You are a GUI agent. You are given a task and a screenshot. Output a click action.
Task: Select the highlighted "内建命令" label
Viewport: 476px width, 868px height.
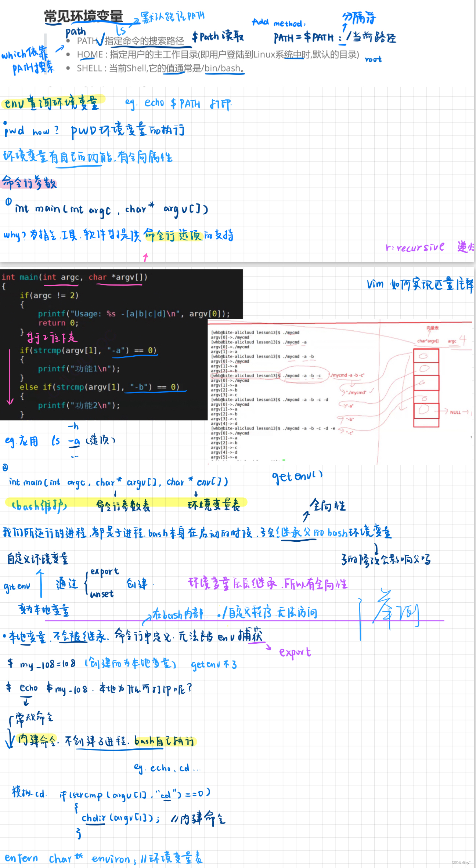click(x=37, y=741)
